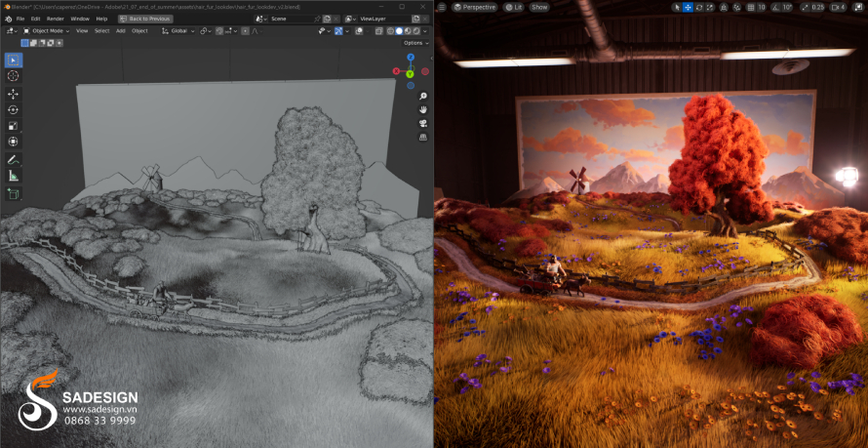This screenshot has height=448, width=868.
Task: Click the new view layer icon beside ViewLayer
Action: pyautogui.click(x=415, y=19)
